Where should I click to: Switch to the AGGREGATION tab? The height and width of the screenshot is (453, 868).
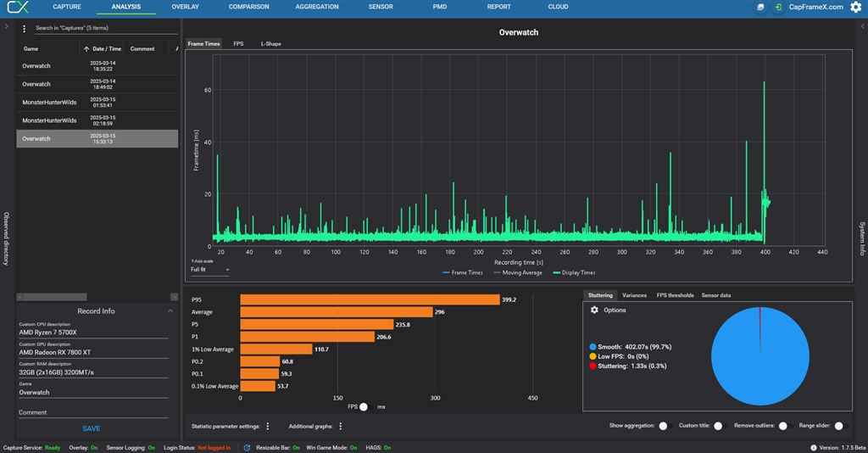(x=317, y=7)
